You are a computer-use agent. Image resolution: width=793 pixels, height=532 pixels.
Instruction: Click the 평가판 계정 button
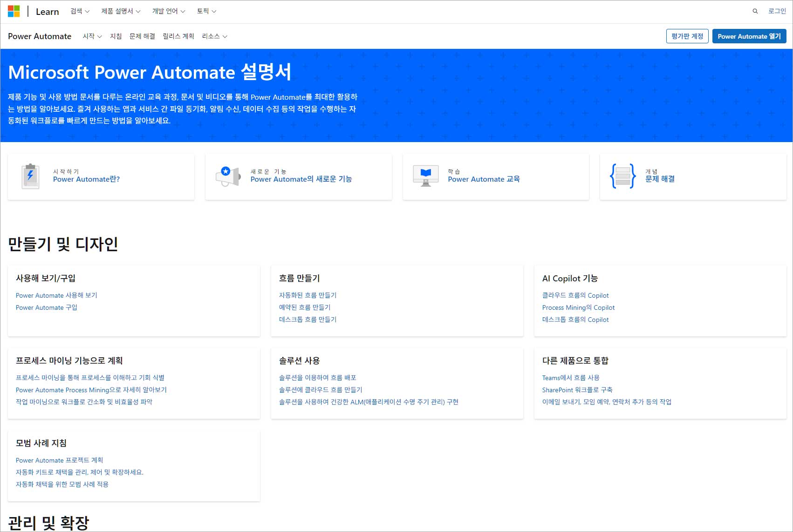click(x=687, y=36)
